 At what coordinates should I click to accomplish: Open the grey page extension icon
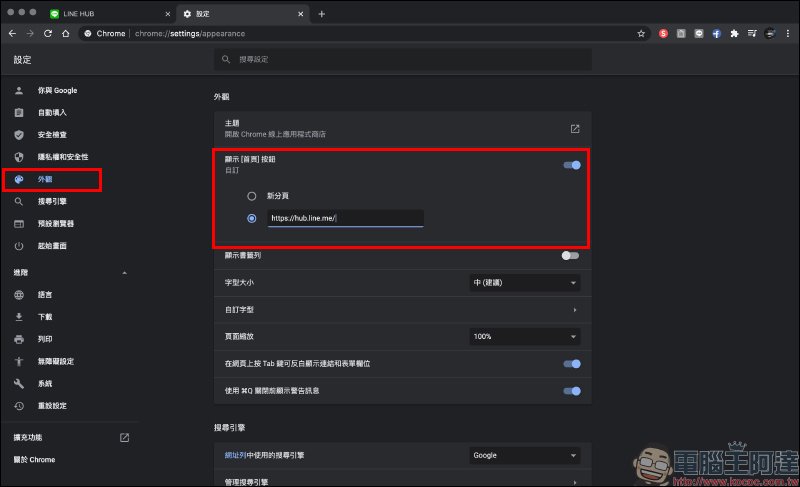[x=681, y=34]
